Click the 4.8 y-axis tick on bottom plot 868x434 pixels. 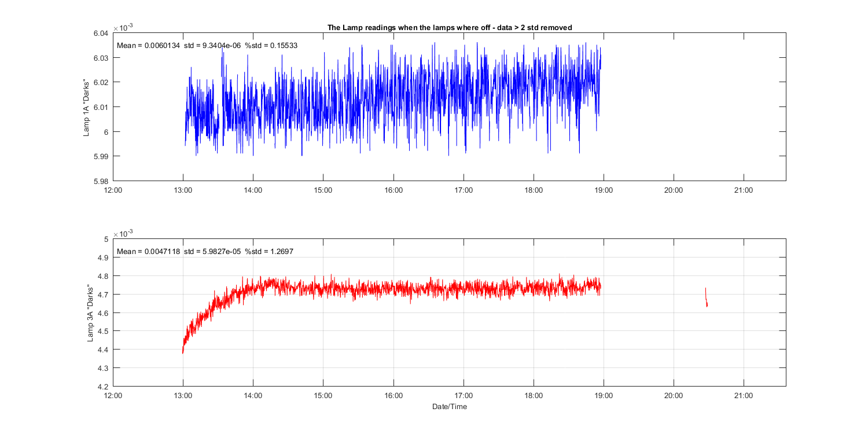[x=103, y=276]
